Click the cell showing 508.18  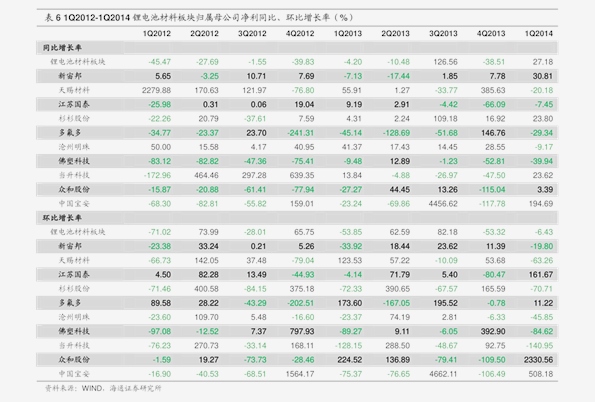tap(541, 374)
